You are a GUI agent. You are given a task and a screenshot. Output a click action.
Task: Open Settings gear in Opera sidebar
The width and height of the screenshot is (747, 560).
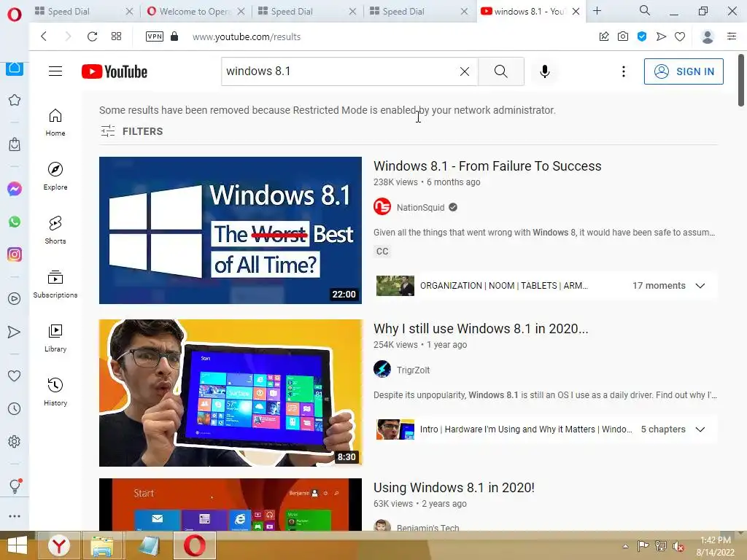(x=15, y=441)
